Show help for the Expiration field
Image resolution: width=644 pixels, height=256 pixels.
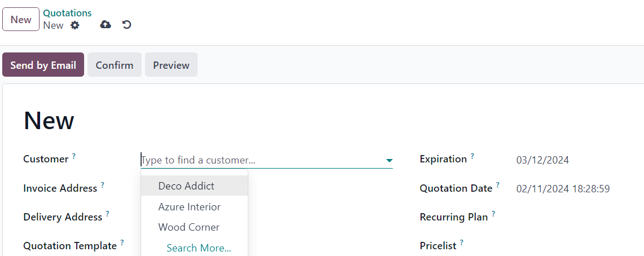472,156
